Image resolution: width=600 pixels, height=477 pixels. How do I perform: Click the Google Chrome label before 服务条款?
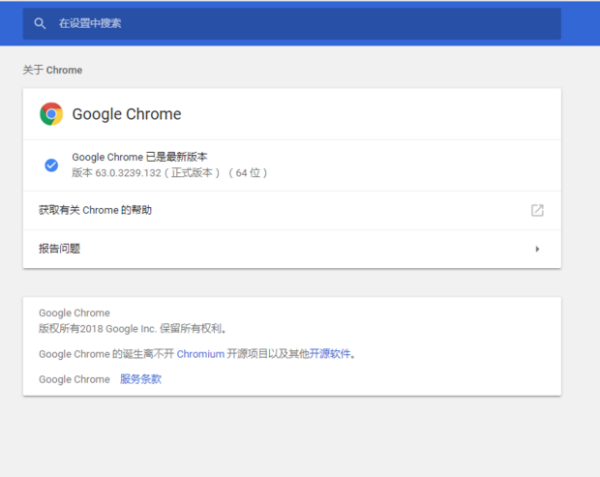pos(74,379)
